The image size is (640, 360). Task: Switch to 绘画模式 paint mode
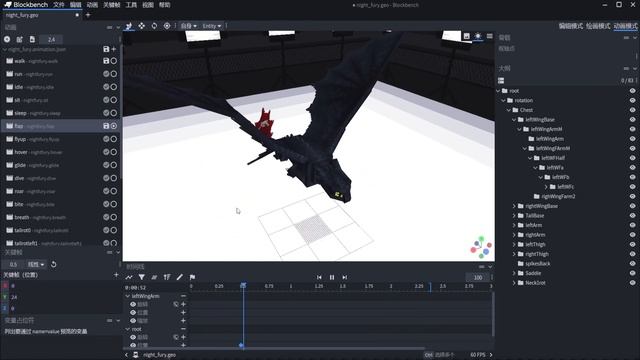598,26
